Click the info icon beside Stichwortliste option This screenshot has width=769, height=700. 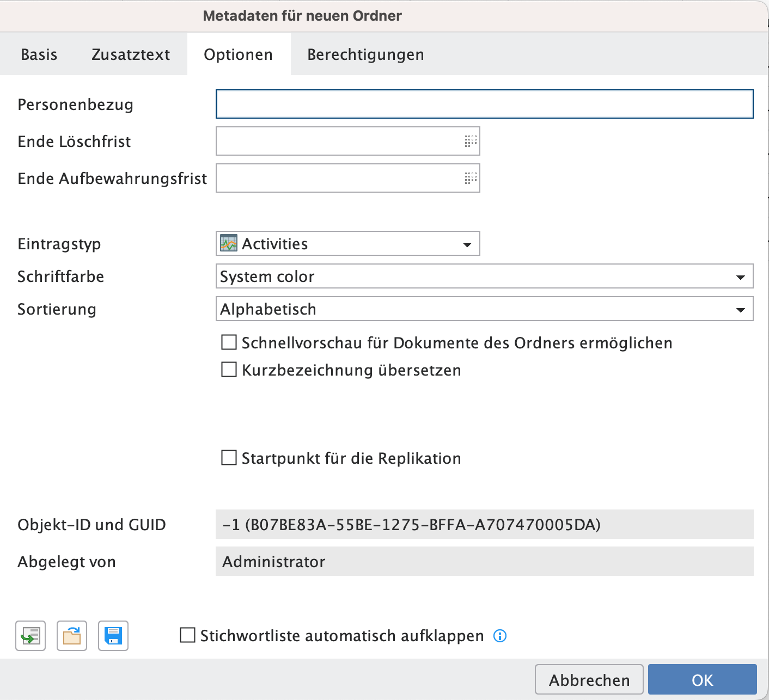499,636
